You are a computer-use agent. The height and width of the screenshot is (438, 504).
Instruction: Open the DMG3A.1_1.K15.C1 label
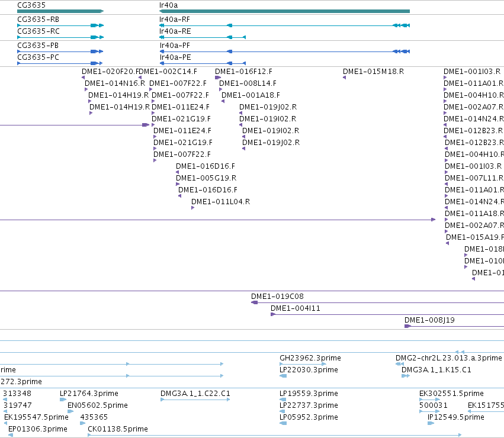click(436, 370)
